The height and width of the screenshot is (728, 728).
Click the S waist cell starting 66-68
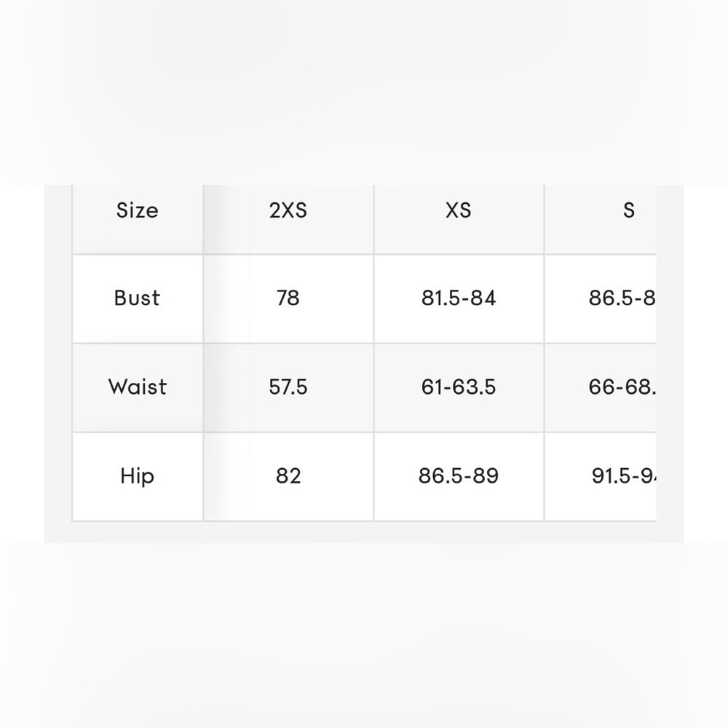621,387
